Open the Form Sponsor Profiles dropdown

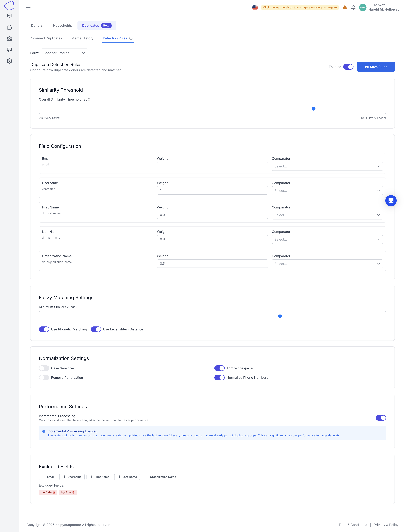click(x=64, y=53)
